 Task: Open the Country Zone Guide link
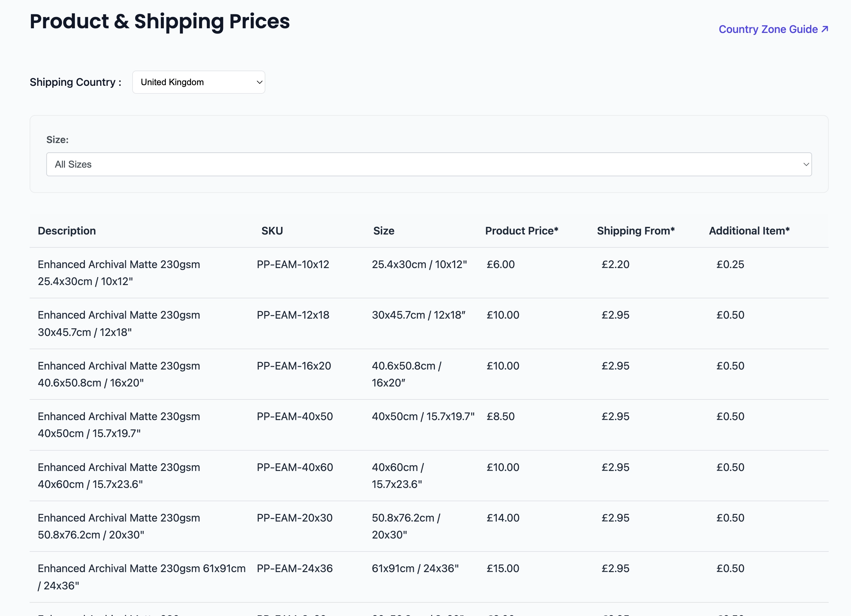[768, 29]
